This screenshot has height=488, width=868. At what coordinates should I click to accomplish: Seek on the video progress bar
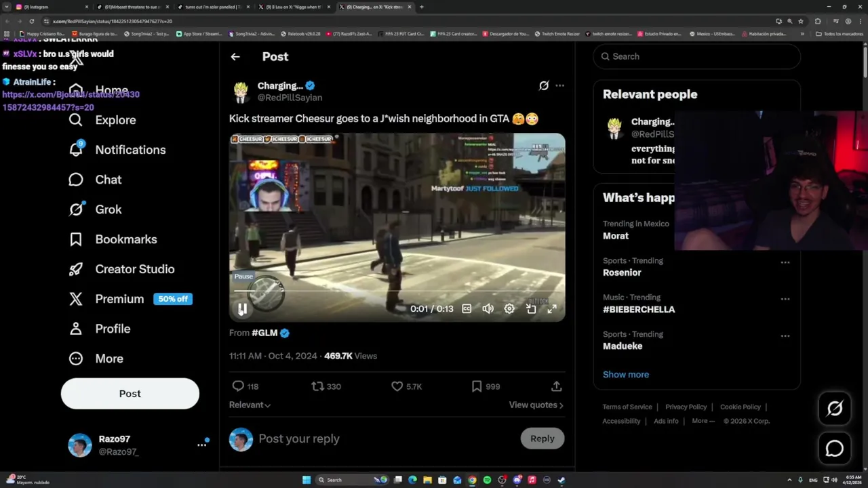pos(397,291)
